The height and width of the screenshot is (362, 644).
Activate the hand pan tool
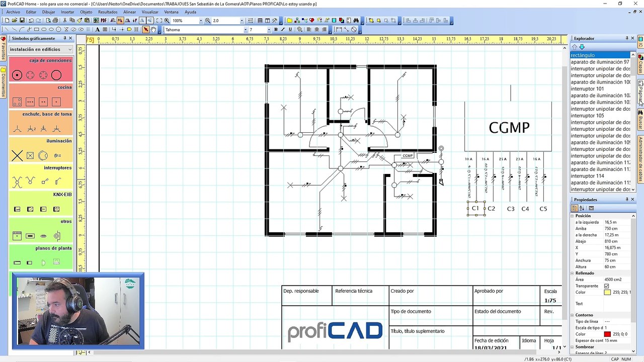153,29
